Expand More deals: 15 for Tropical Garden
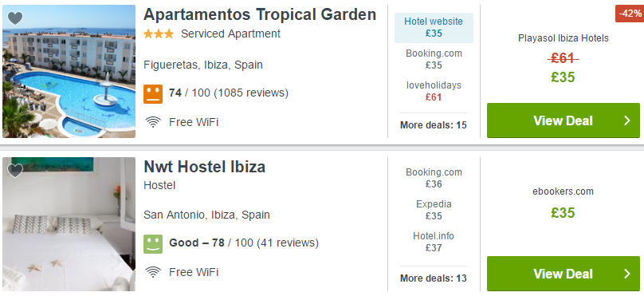 (x=434, y=125)
